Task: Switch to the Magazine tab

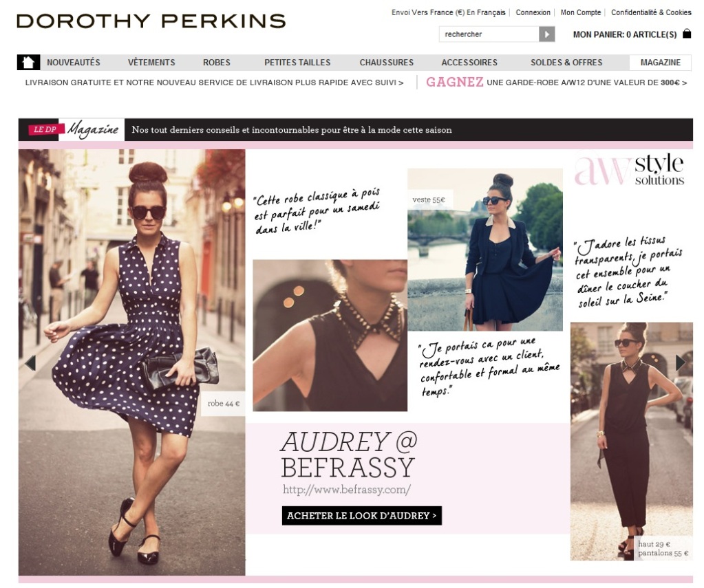Action: (661, 63)
